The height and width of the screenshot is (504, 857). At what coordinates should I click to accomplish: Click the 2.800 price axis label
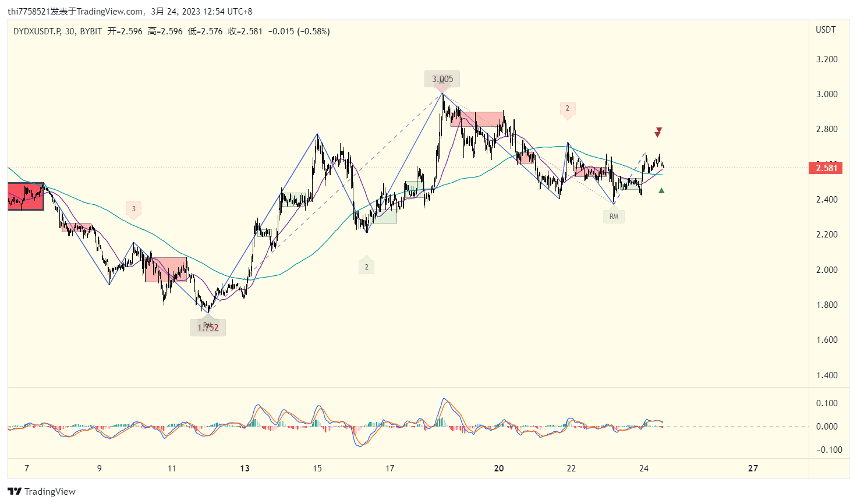point(827,129)
